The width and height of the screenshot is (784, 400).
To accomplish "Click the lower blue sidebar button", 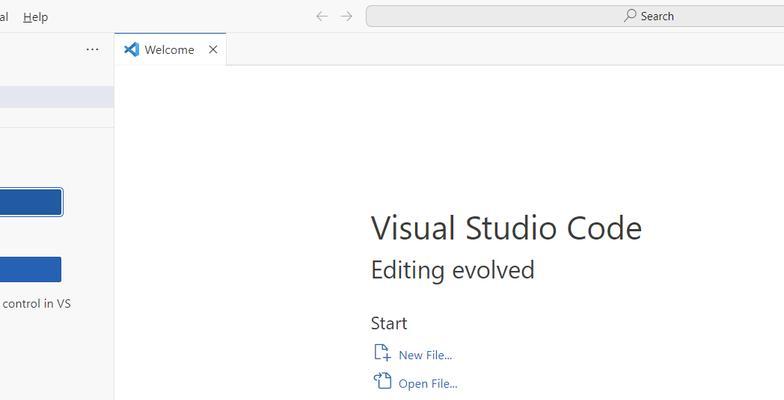I will click(30, 270).
